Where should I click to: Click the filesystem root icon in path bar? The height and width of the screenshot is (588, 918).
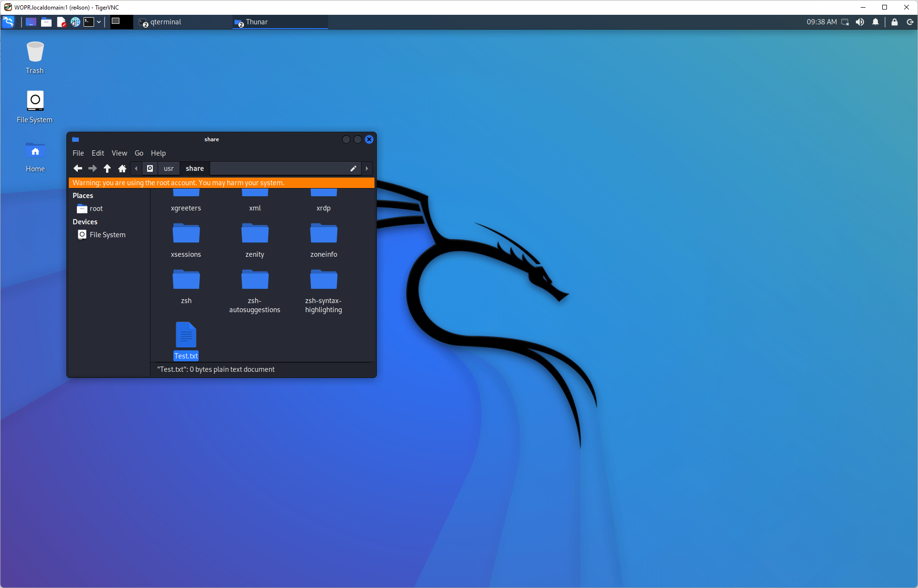(150, 168)
